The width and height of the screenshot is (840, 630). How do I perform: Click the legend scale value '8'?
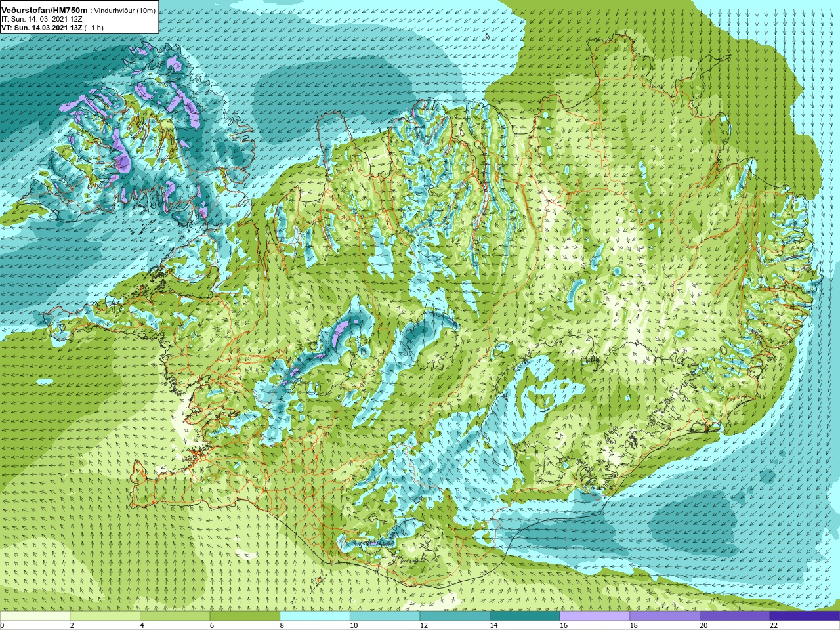pos(282,625)
